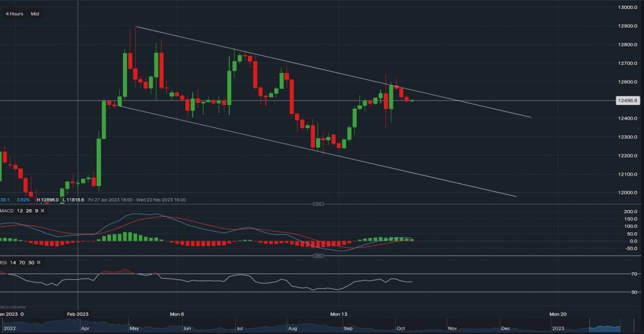Screen dimensions: 644x334
Task: Grab the resize handle between chart and MACD
Action: pos(317,204)
